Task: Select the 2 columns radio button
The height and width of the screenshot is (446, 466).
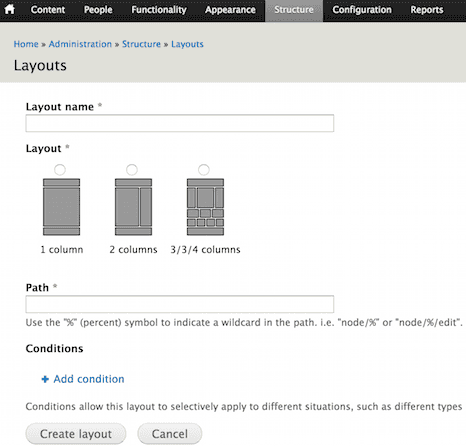Action: pos(132,170)
